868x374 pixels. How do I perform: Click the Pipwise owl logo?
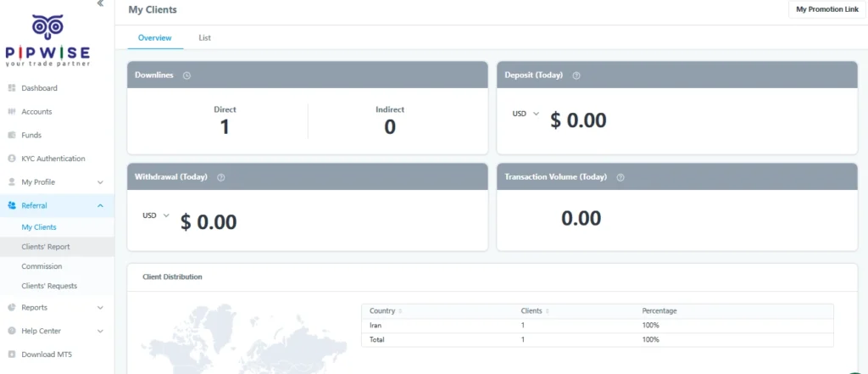(x=47, y=27)
